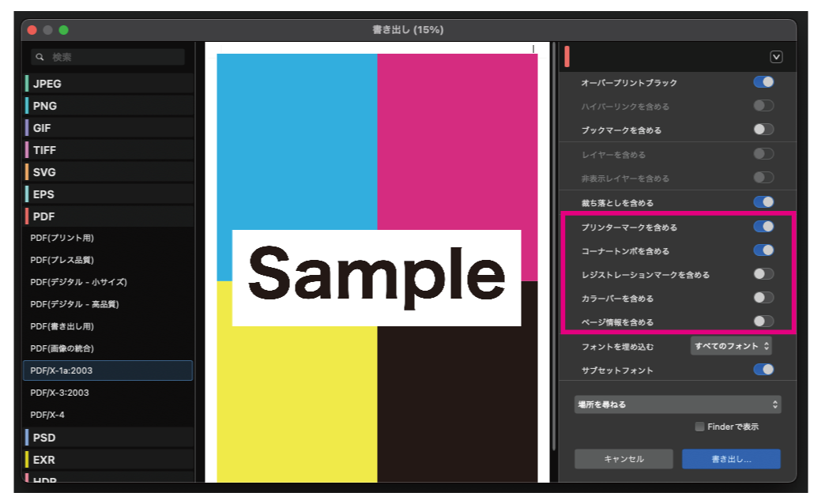The width and height of the screenshot is (829, 504).
Task: Click the red color tag in panel header
Action: [567, 57]
